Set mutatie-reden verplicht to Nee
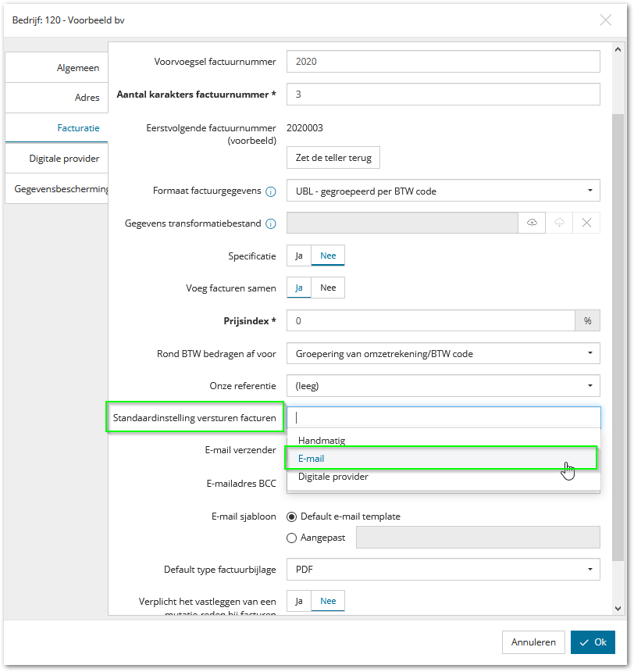 click(x=328, y=601)
